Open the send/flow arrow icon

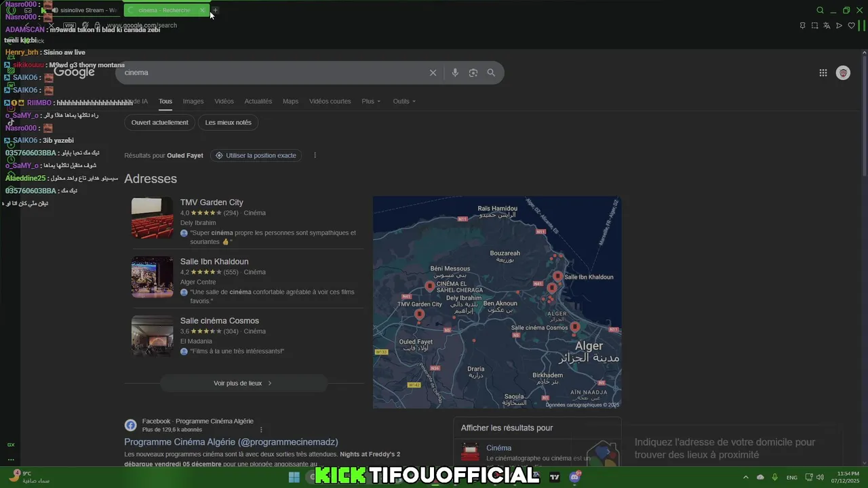[839, 26]
